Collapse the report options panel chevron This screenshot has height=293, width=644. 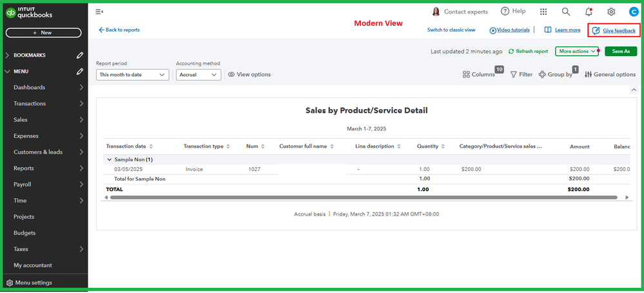pyautogui.click(x=634, y=90)
